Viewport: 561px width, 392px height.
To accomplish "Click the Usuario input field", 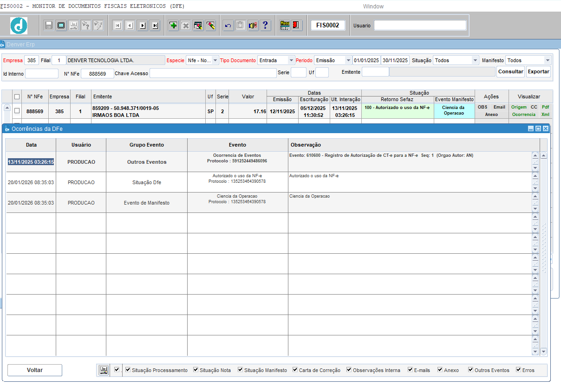I will tap(420, 26).
